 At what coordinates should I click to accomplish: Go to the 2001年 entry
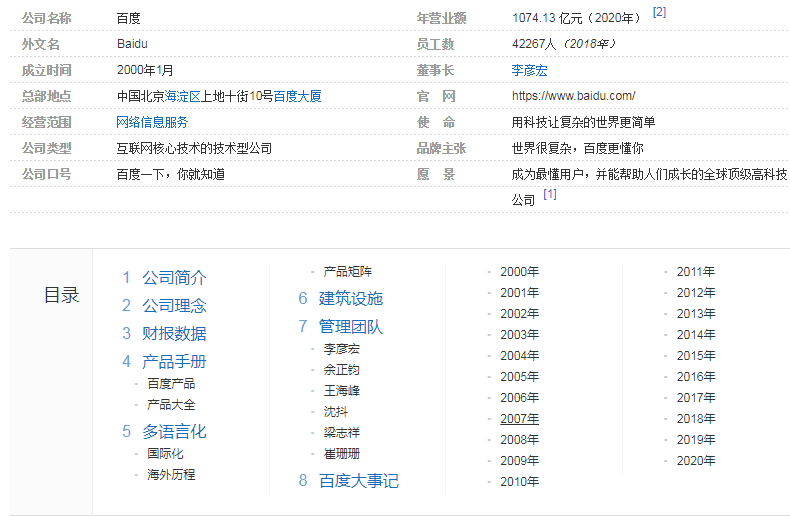(x=519, y=293)
